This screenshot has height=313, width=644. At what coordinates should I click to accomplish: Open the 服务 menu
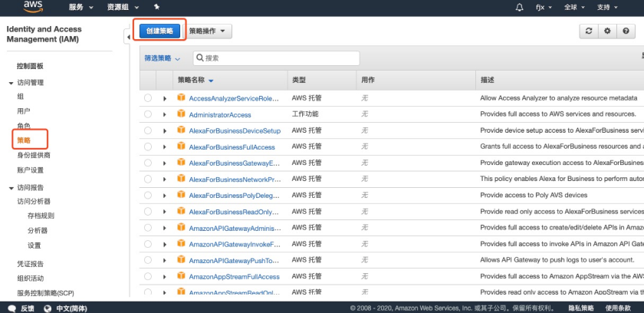(x=81, y=8)
